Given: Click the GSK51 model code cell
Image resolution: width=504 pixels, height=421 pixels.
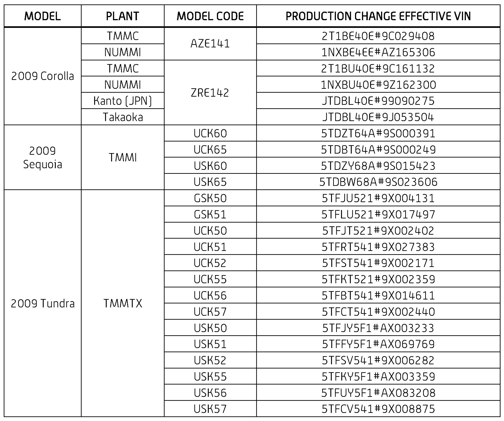Looking at the screenshot, I should click(210, 214).
